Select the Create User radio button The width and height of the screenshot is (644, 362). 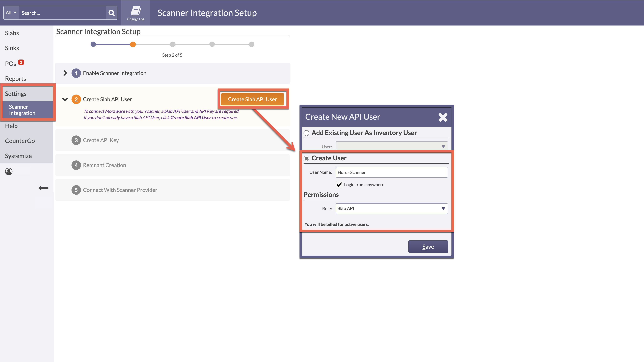(306, 158)
